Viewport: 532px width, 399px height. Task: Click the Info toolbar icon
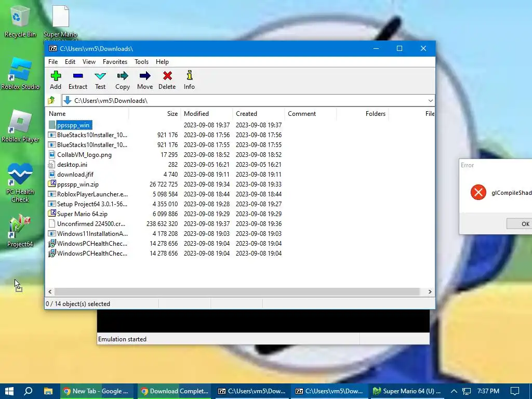coord(189,80)
